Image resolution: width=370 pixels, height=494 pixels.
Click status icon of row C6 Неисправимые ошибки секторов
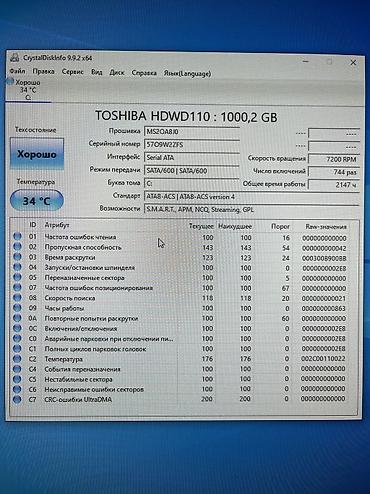[17, 389]
